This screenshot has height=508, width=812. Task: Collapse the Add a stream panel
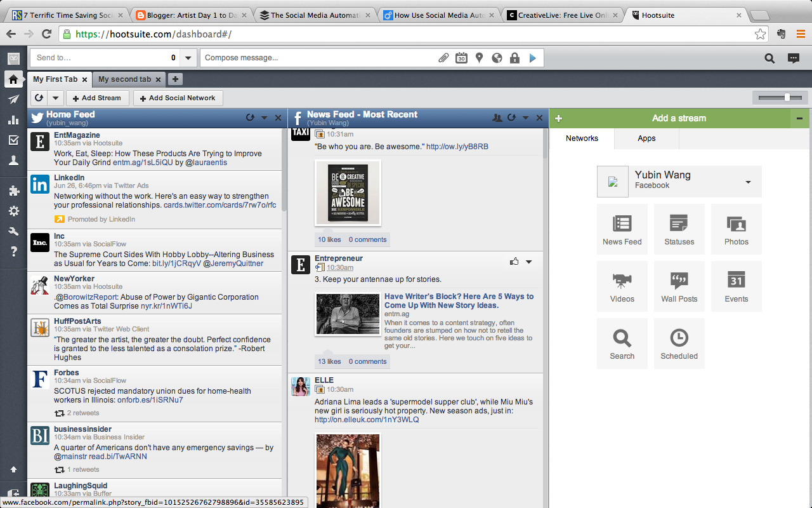point(800,118)
